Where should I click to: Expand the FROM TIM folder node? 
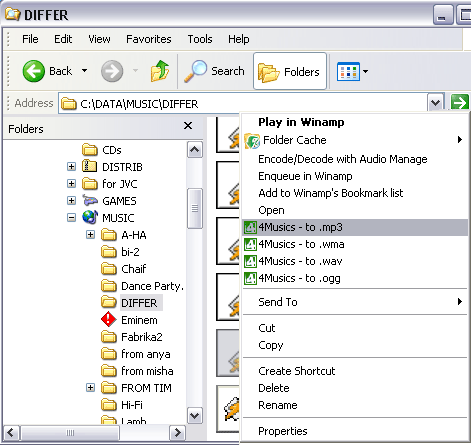(90, 388)
